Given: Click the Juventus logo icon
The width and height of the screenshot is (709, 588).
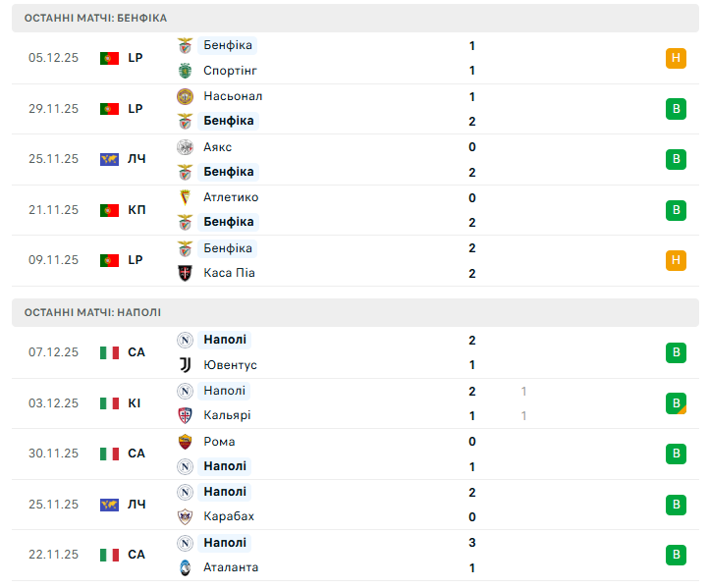Looking at the screenshot, I should 185,365.
